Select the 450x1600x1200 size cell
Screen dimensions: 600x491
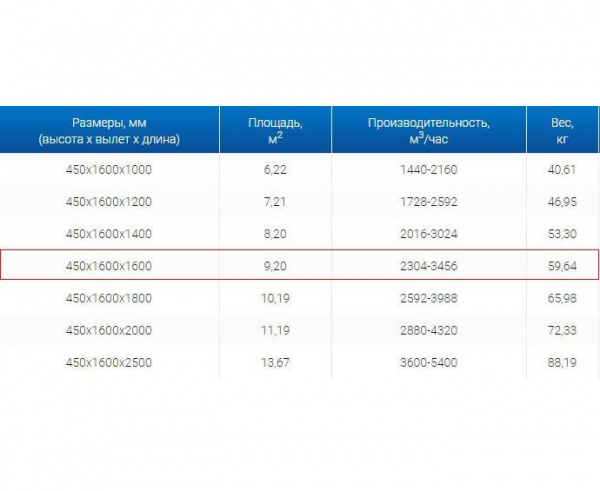pos(109,202)
